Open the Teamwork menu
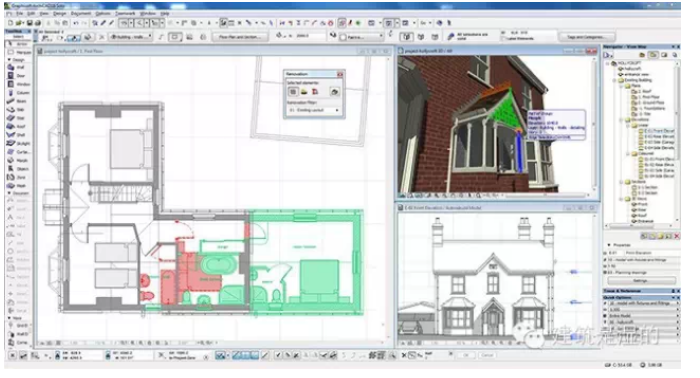This screenshot has width=700, height=378. point(125,14)
